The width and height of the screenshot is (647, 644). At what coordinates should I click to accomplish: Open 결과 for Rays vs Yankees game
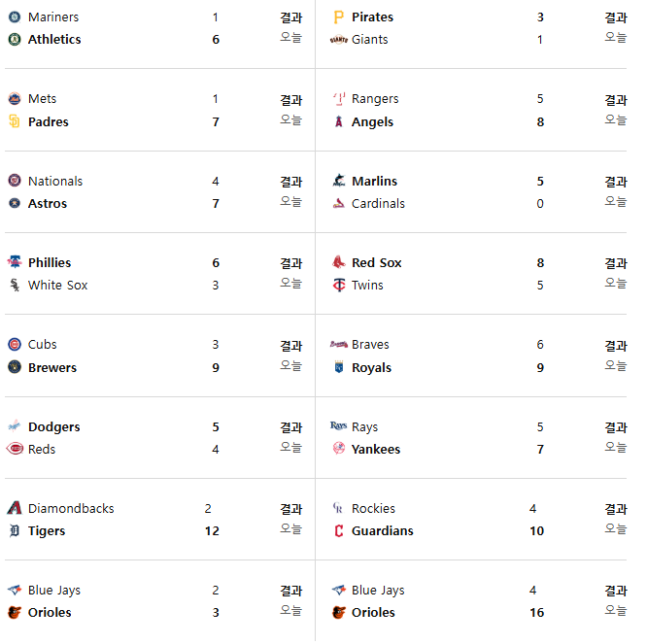616,427
